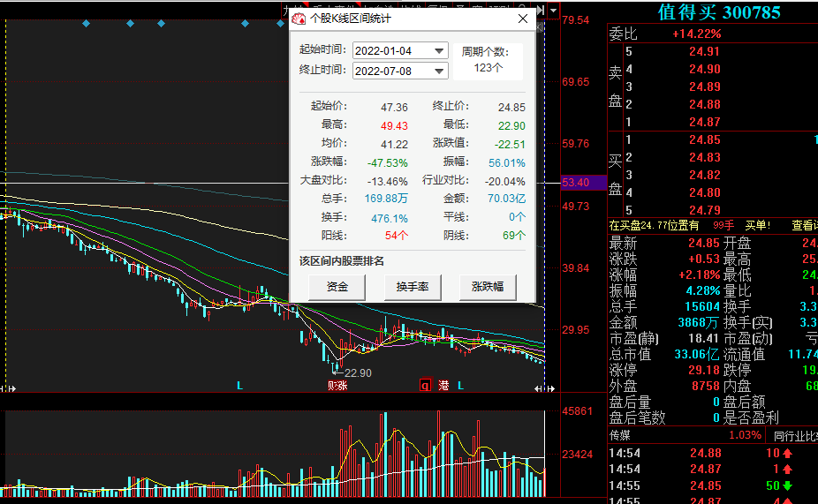Click the 阳线 54个 value in dialog
The height and width of the screenshot is (504, 818).
pyautogui.click(x=397, y=236)
